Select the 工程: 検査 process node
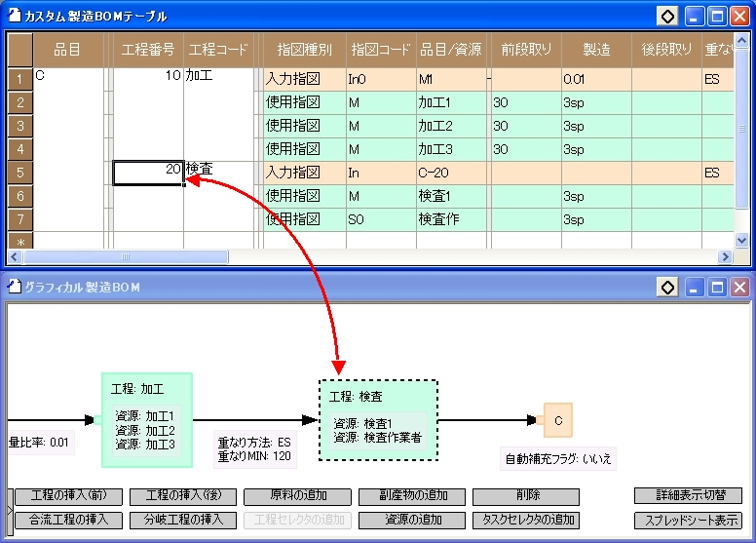Screen dimensions: 756x543 (x=378, y=420)
